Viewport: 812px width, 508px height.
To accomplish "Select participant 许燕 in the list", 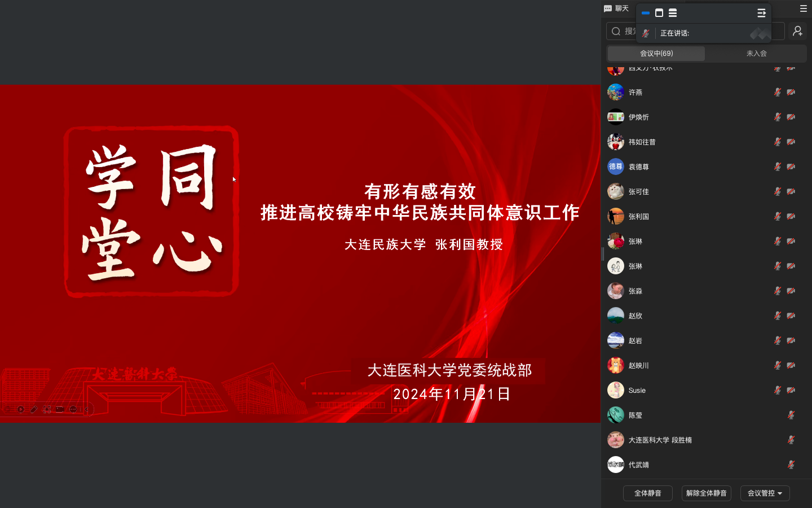I will (x=706, y=92).
